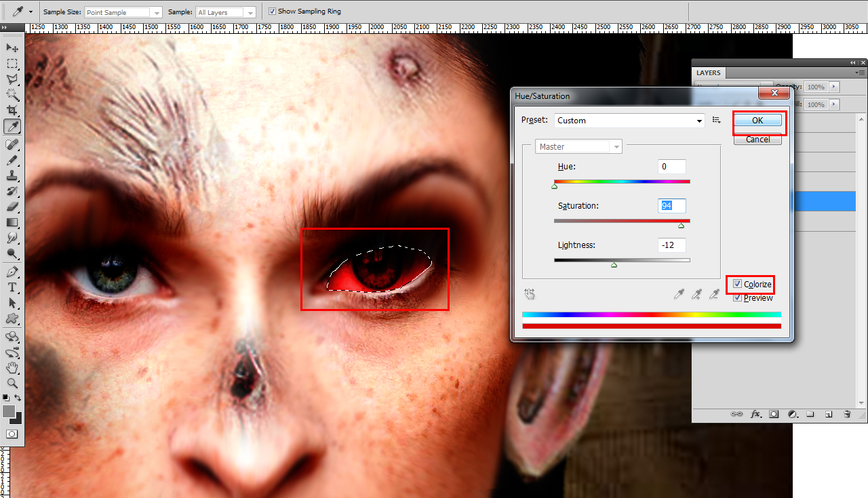Click the Delete layer trash icon

click(x=847, y=414)
